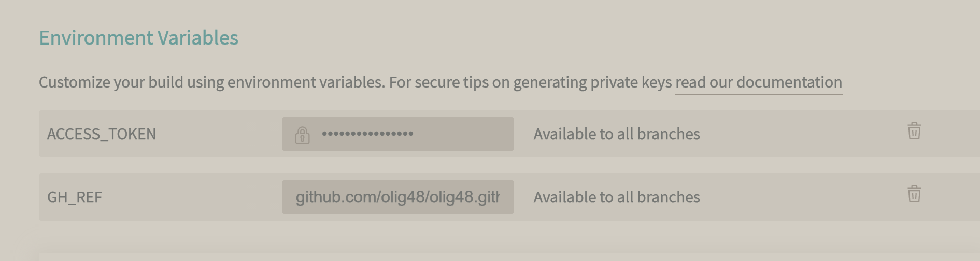Click the empty space right of GH_REF label
The image size is (980, 261).
pos(192,197)
